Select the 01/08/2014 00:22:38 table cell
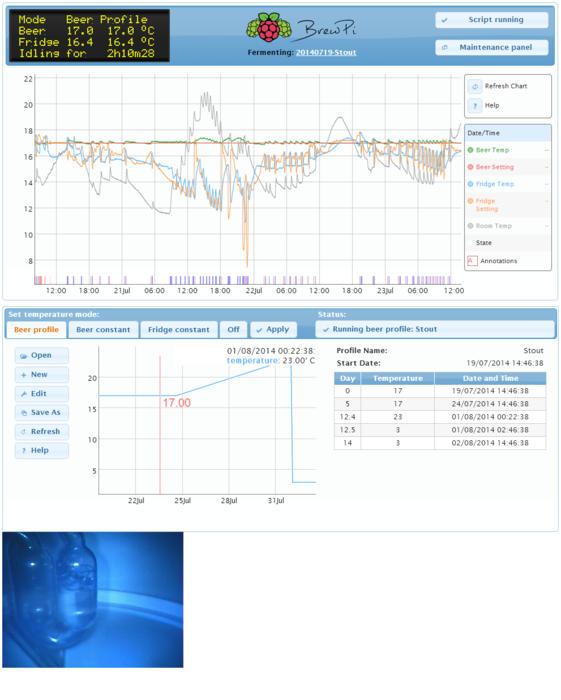 pos(490,417)
